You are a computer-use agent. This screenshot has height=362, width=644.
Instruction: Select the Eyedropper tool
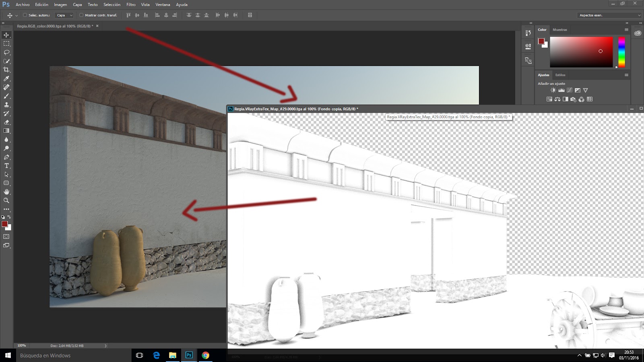coord(6,78)
